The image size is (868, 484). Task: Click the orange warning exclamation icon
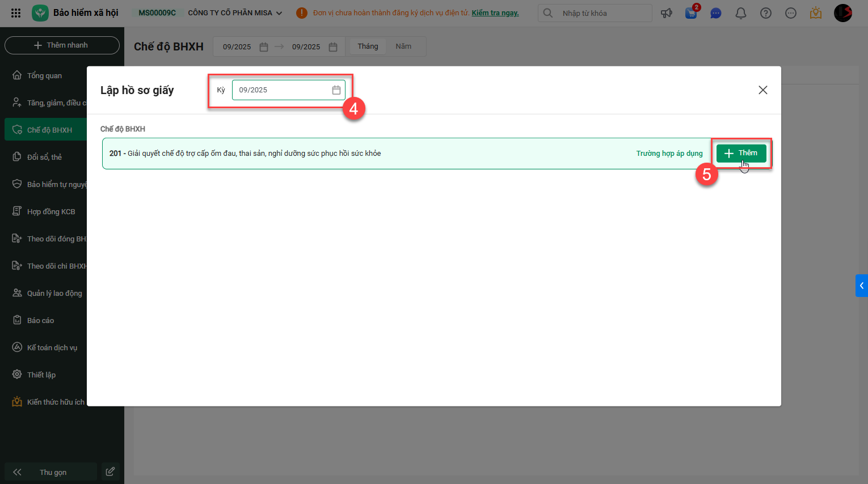[x=302, y=12]
